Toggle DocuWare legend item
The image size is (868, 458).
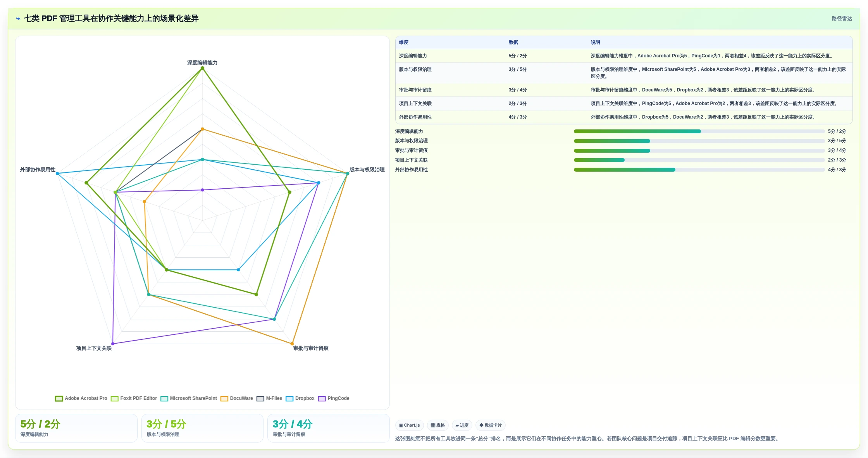click(x=237, y=398)
